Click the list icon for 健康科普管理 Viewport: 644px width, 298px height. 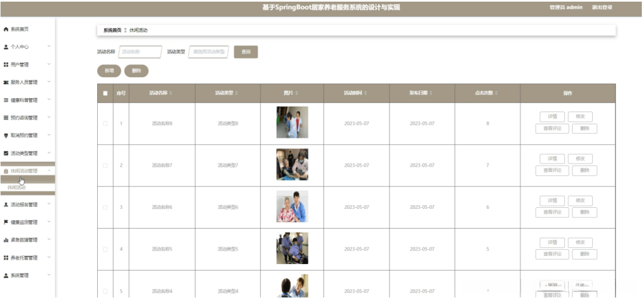click(6, 100)
